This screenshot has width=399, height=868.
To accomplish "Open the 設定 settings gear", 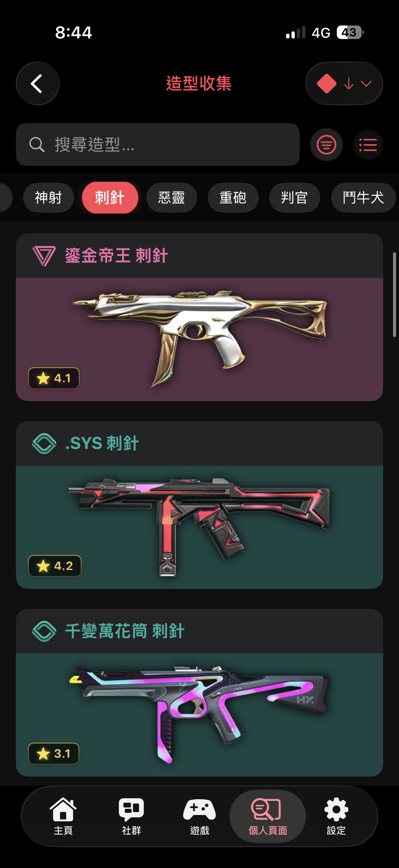I will pos(336,816).
